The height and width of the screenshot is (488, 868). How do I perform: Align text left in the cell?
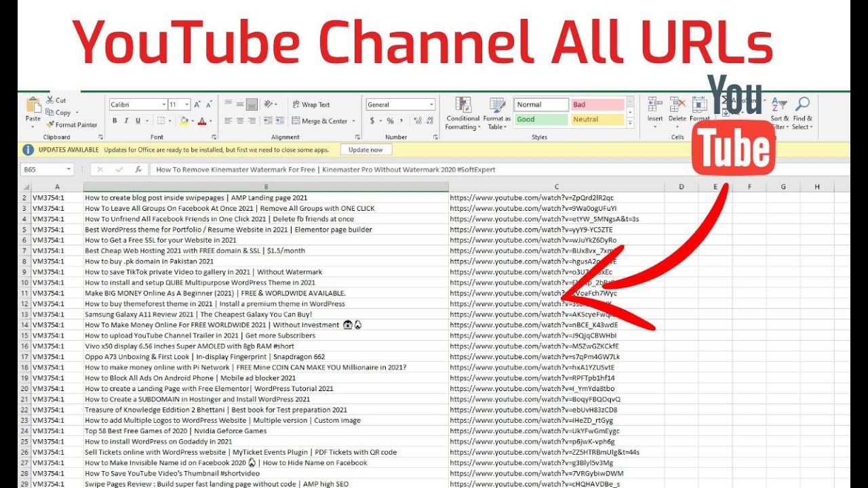(x=229, y=121)
